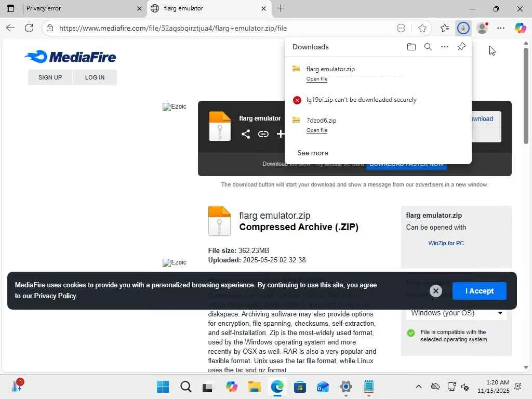Viewport: 532px width, 399px height.
Task: Open Notepad icon on taskbar
Action: [368, 387]
